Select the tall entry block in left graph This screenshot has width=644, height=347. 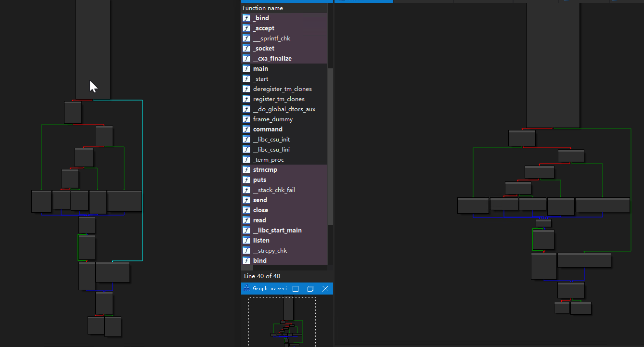point(93,49)
